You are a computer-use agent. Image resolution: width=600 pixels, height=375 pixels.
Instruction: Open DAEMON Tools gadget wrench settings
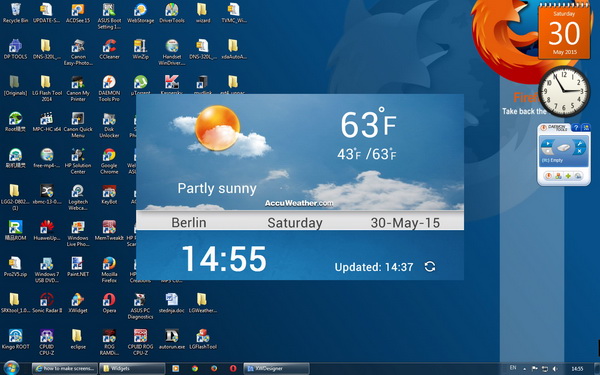pos(579,143)
